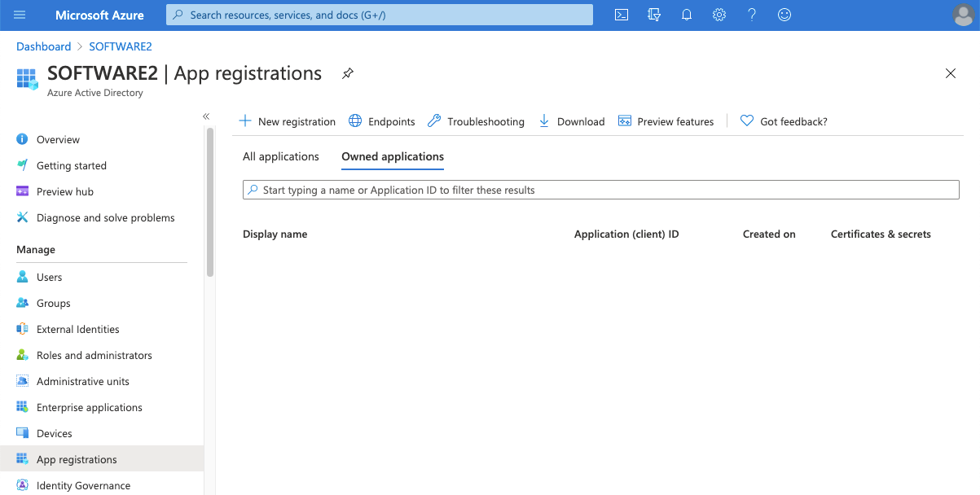The height and width of the screenshot is (495, 980).
Task: Click the sidebar vertical scrollbar
Action: 210,204
